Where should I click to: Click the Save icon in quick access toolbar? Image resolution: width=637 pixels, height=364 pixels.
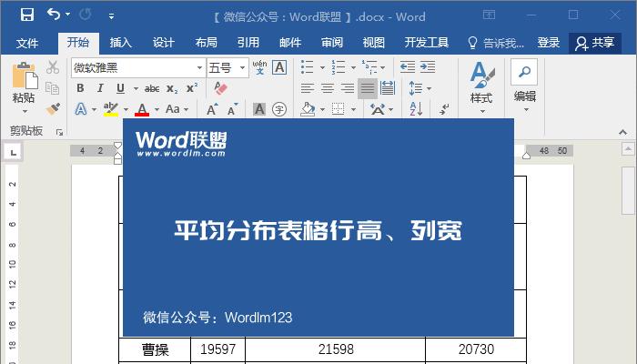point(27,15)
